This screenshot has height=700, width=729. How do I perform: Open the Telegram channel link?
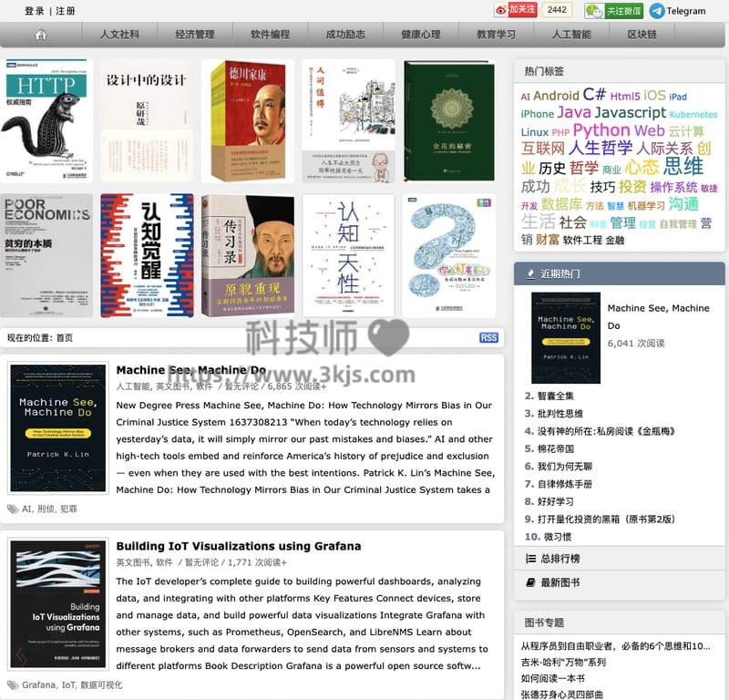[677, 11]
